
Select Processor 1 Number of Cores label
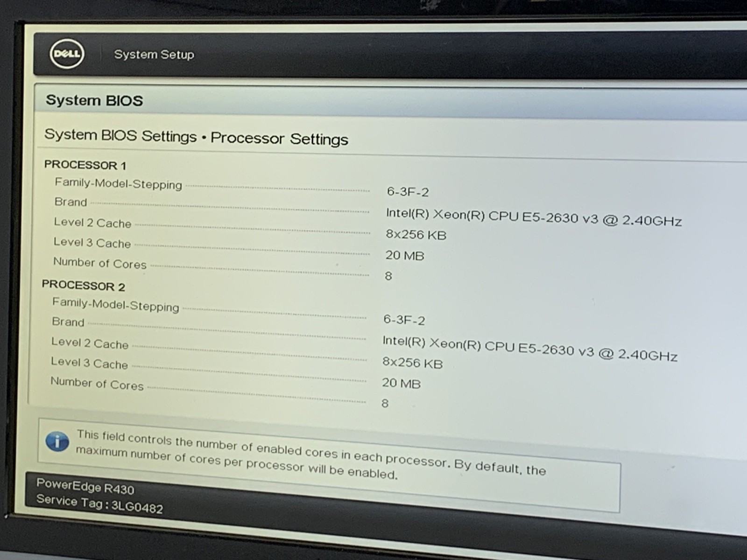tap(100, 263)
